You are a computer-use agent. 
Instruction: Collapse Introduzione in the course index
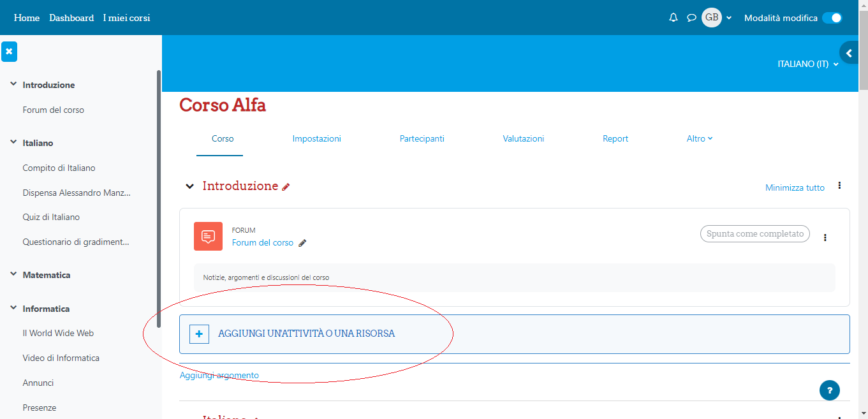click(x=13, y=84)
